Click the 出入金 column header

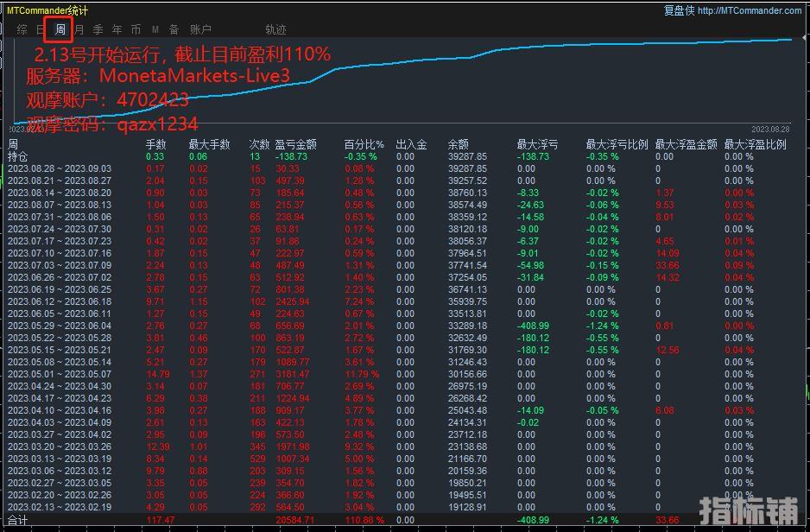tap(411, 144)
